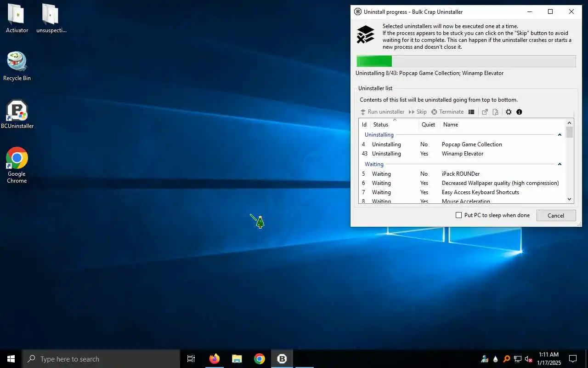Click the Waiting group header label
The width and height of the screenshot is (588, 368).
[x=374, y=164]
